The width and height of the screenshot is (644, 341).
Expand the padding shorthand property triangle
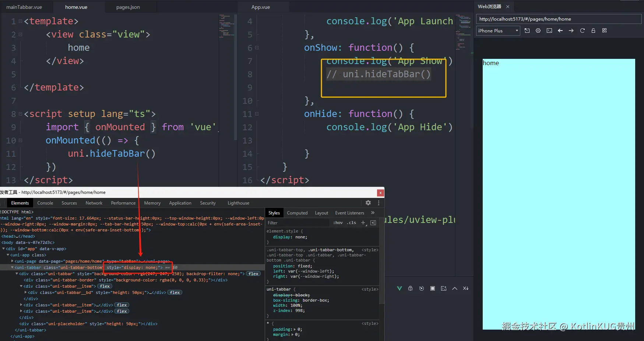pyautogui.click(x=295, y=330)
